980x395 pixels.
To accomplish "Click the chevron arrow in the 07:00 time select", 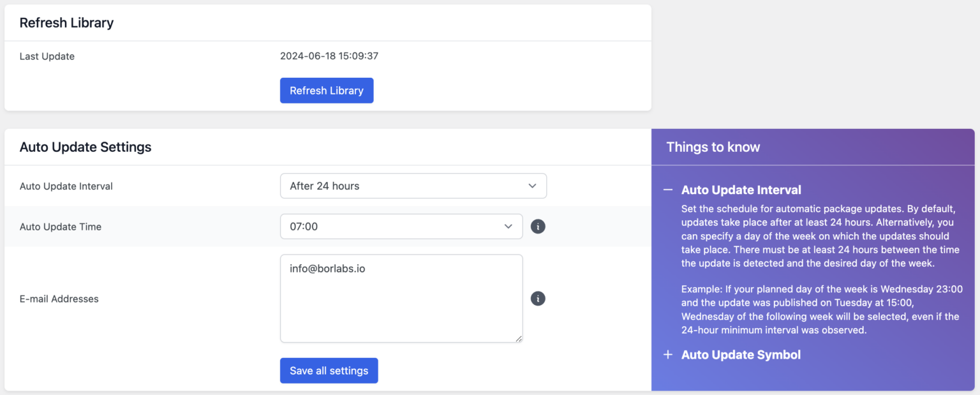I will [x=509, y=227].
